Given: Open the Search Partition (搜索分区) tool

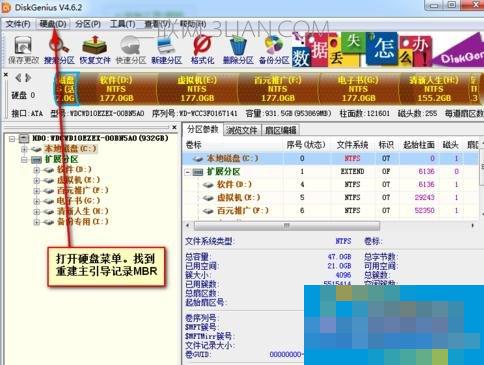Looking at the screenshot, I should tap(59, 50).
